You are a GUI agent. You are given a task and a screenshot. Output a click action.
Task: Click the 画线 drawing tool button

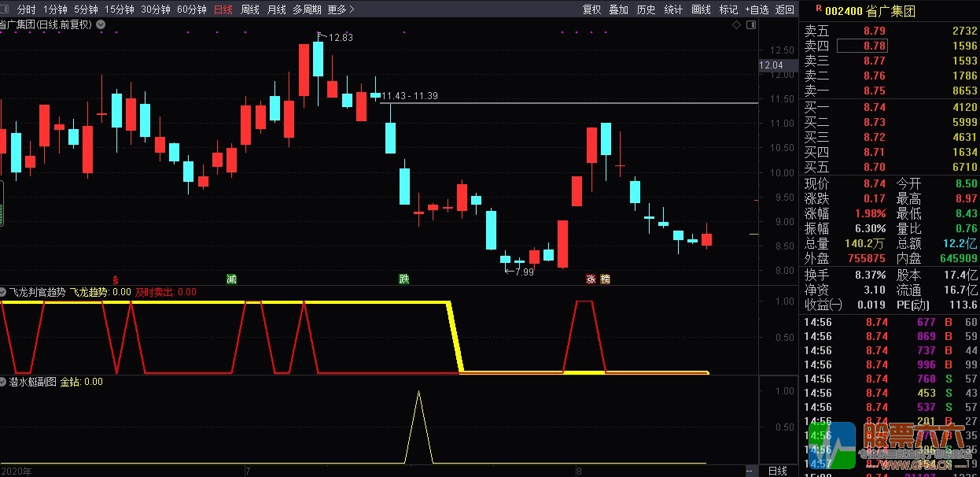[x=700, y=9]
